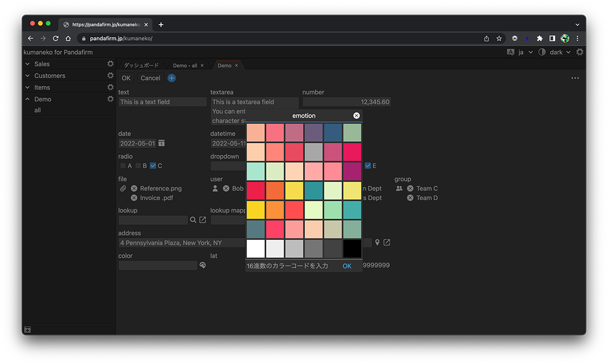Click the blue plus add-record icon
This screenshot has width=608, height=364.
click(x=172, y=78)
